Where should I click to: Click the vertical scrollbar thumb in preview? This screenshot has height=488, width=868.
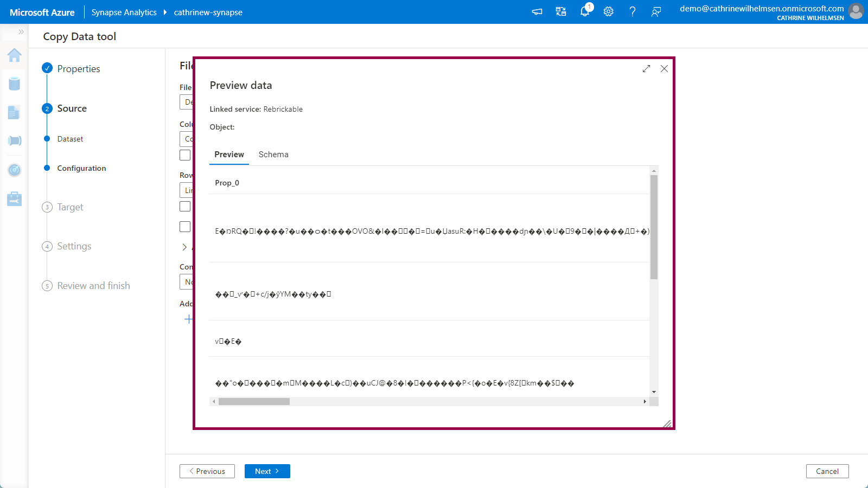(654, 227)
